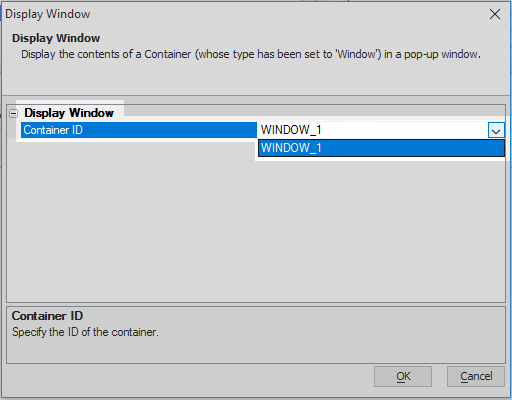Click the 'Specify the ID of the container' text
This screenshot has width=512, height=400.
click(x=85, y=332)
